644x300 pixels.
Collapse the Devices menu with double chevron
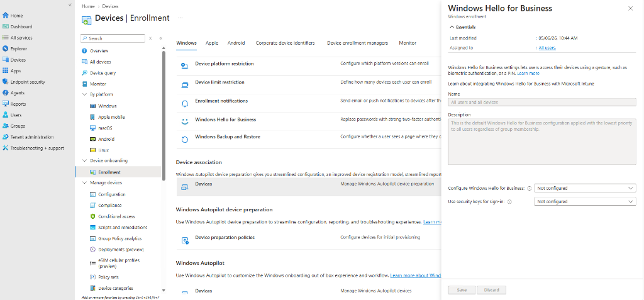coord(160,38)
